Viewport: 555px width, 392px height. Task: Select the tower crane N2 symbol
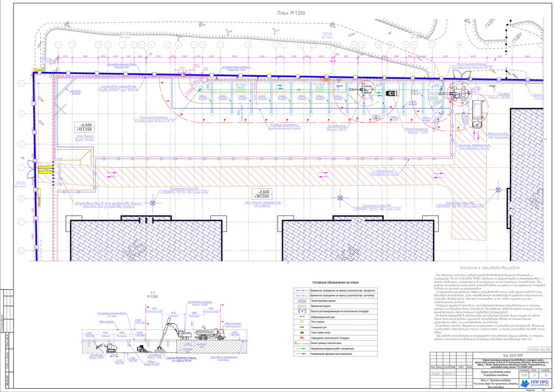pyautogui.click(x=341, y=199)
